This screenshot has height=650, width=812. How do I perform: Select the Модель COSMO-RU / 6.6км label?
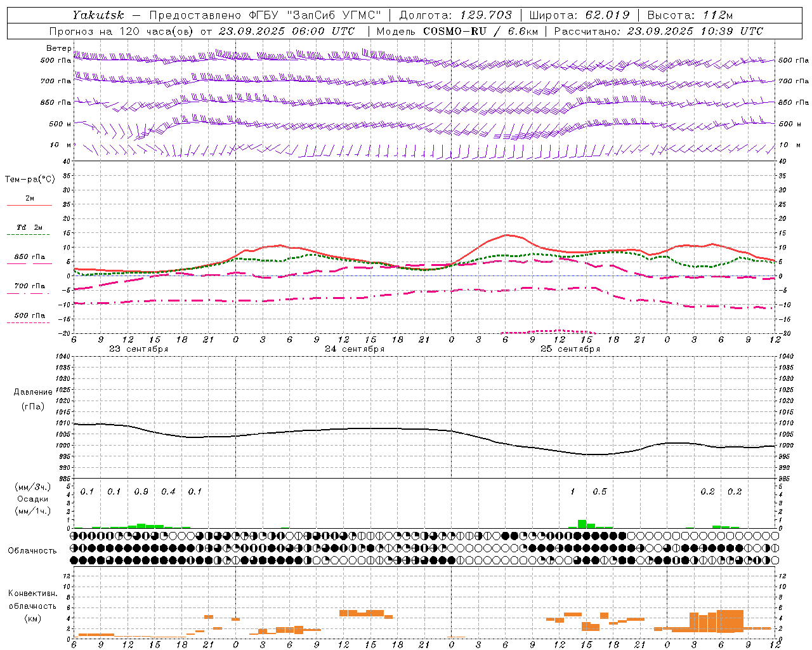457,31
